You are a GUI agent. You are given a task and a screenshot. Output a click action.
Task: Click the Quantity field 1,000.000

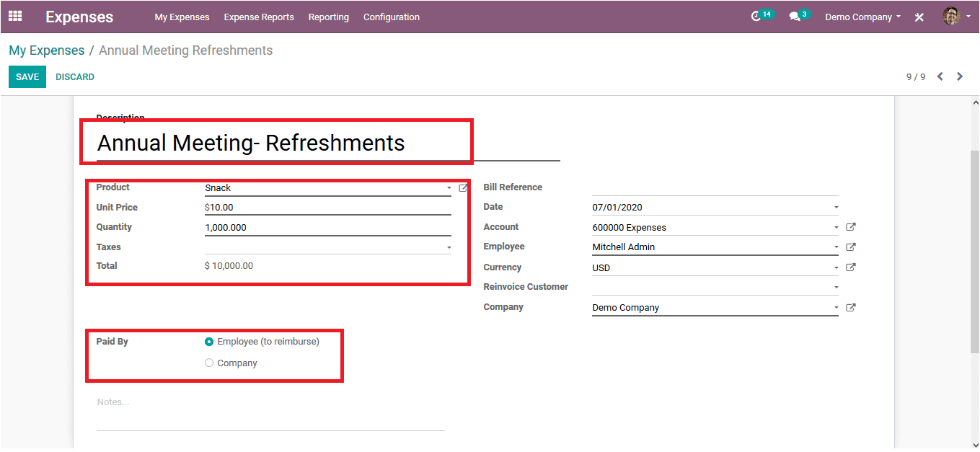click(x=328, y=228)
